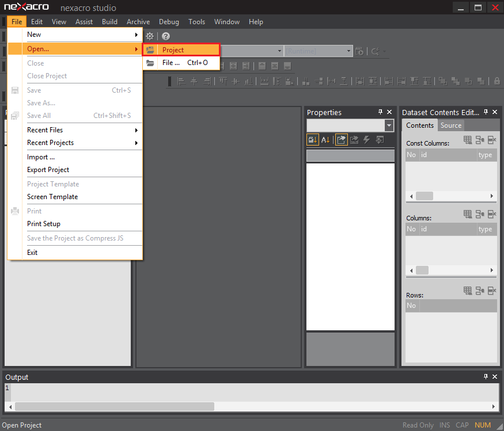Image resolution: width=504 pixels, height=431 pixels.
Task: Click Const Columns scrollbar right arrow
Action: [x=492, y=196]
